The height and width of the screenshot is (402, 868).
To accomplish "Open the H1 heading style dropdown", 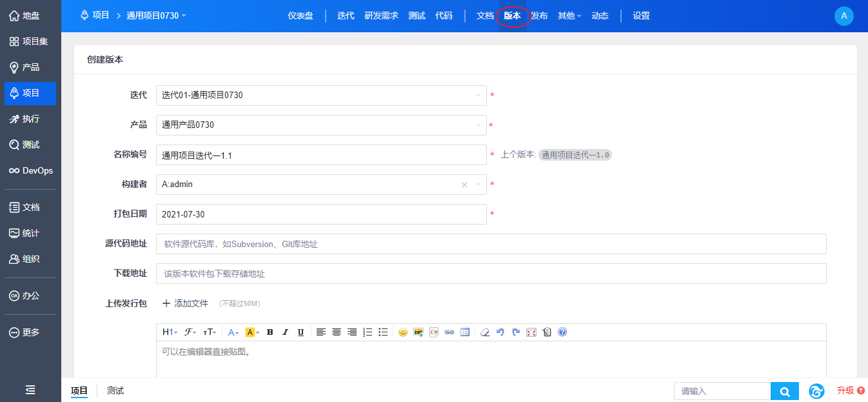I will pos(170,332).
